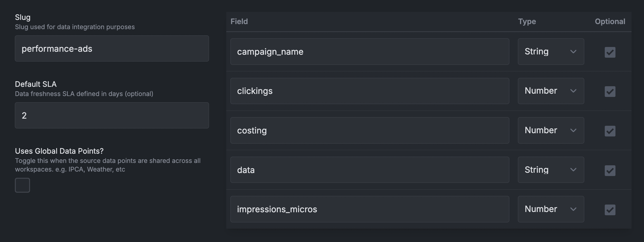
Task: Enable the Uses Global Data Points checkbox
Action: 22,185
